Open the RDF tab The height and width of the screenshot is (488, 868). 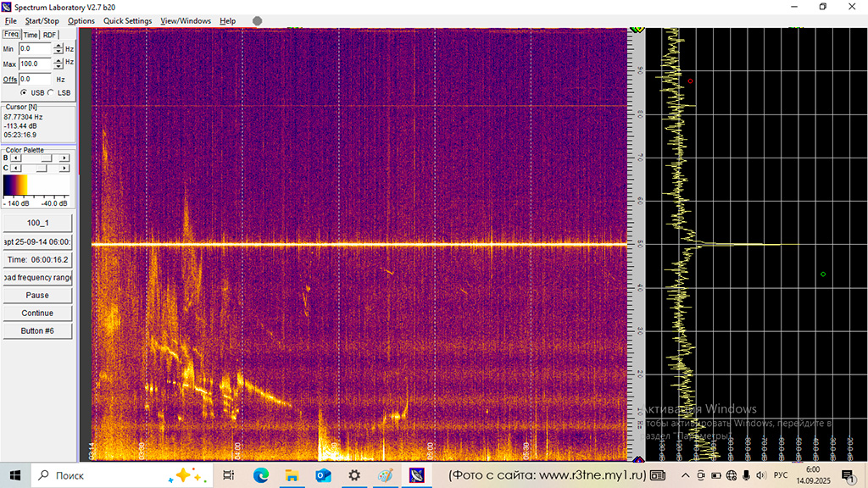(49, 34)
